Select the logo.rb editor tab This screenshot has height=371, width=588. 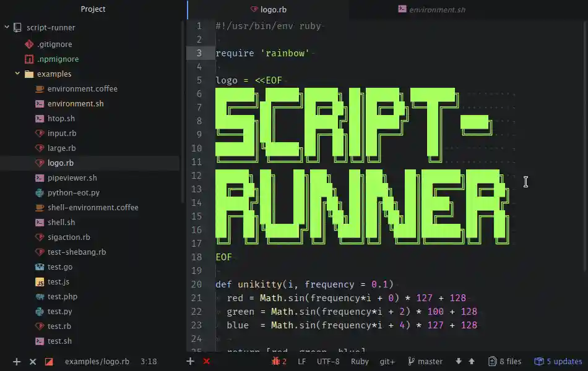[x=268, y=9]
